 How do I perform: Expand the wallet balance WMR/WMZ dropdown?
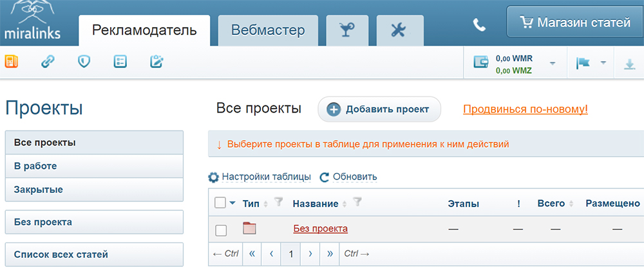pos(553,64)
